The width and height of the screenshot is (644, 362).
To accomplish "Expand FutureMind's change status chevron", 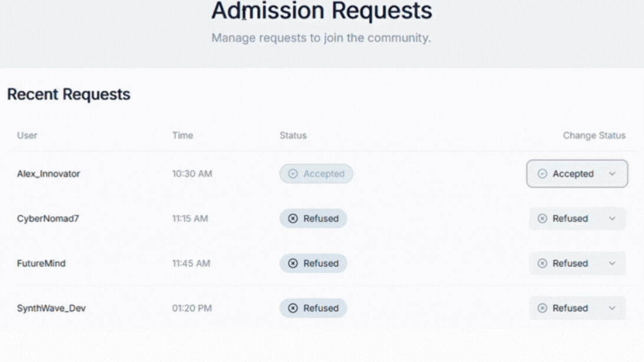I will coord(612,263).
